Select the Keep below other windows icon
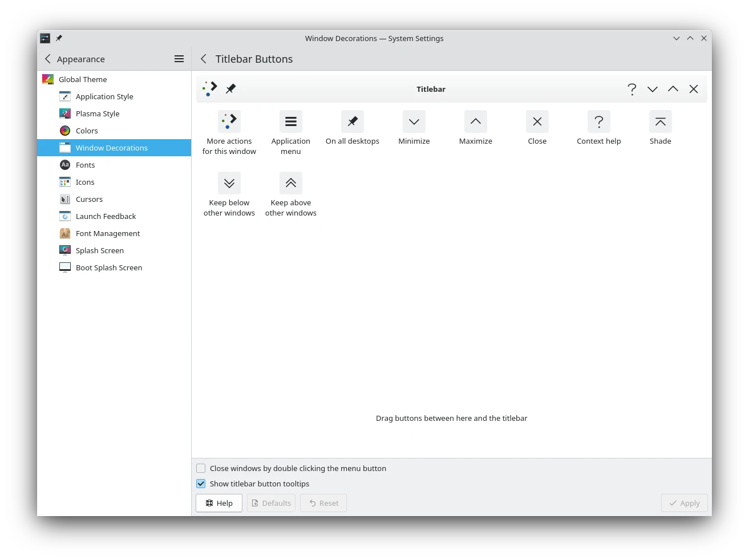 pyautogui.click(x=229, y=183)
